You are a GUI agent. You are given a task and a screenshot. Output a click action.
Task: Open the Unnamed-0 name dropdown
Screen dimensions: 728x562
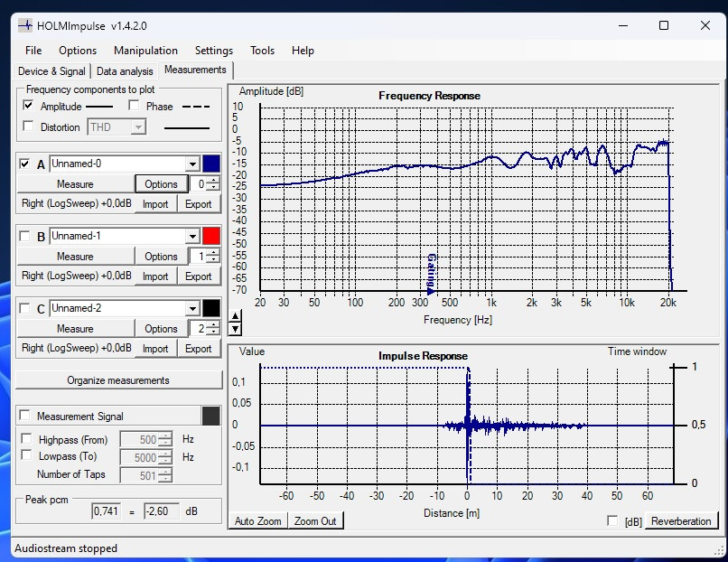(192, 164)
